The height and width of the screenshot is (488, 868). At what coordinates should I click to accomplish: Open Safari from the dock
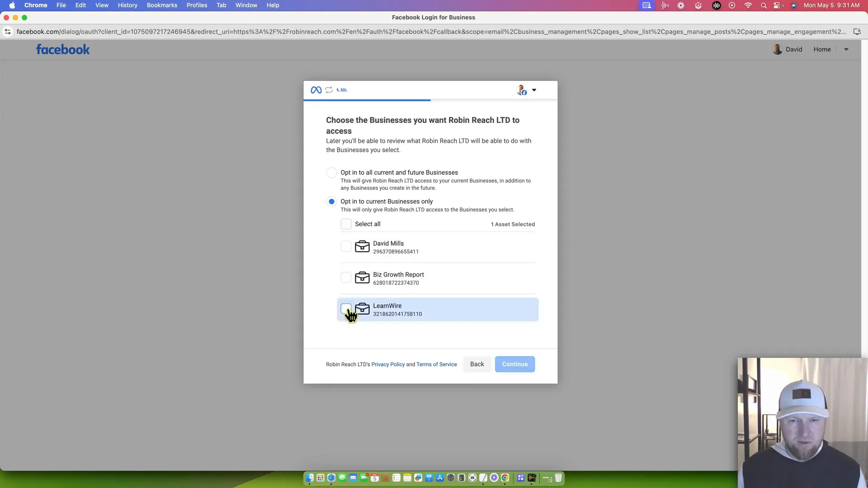pos(331,478)
